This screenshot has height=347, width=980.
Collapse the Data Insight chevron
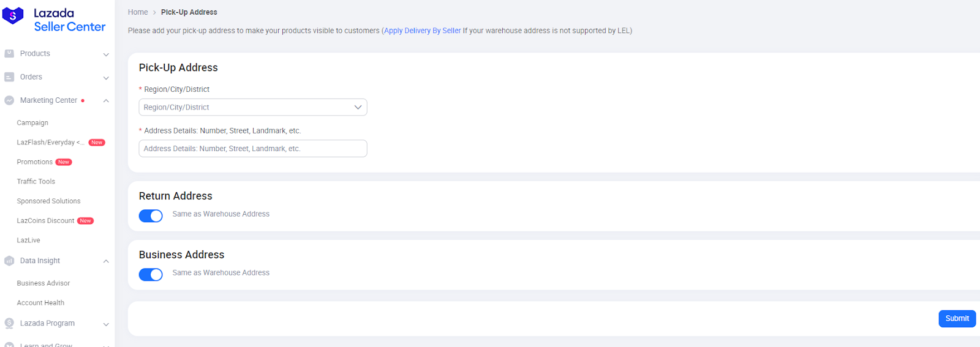(106, 261)
